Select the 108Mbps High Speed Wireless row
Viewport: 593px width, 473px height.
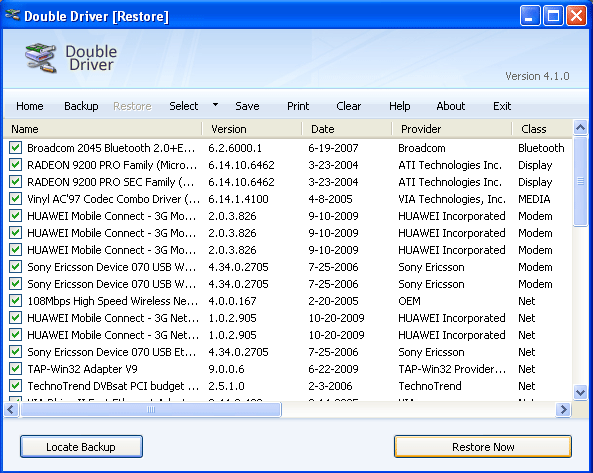(x=287, y=301)
